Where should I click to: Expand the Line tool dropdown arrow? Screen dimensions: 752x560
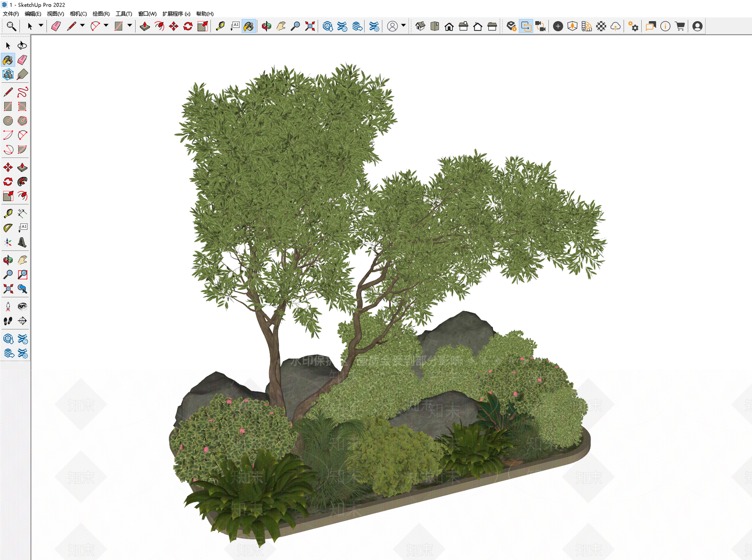(x=82, y=26)
